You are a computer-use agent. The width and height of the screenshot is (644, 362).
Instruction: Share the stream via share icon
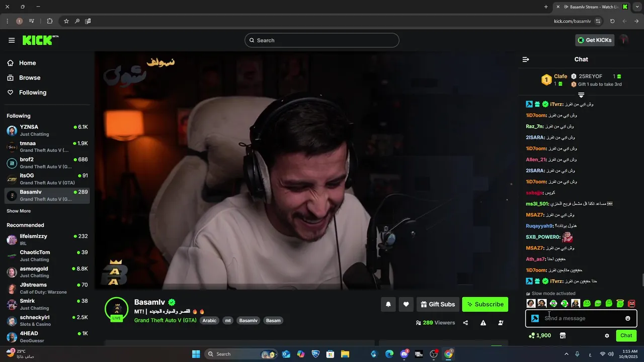coord(465,323)
